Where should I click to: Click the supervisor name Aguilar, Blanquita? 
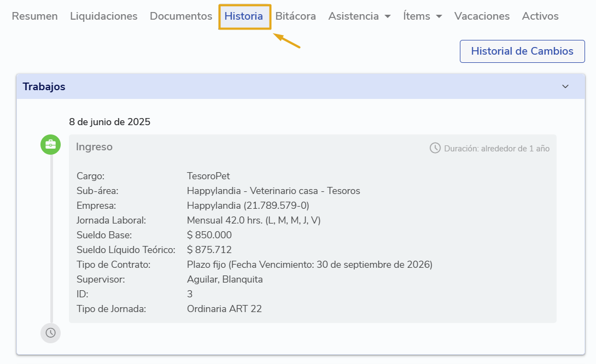pos(225,279)
